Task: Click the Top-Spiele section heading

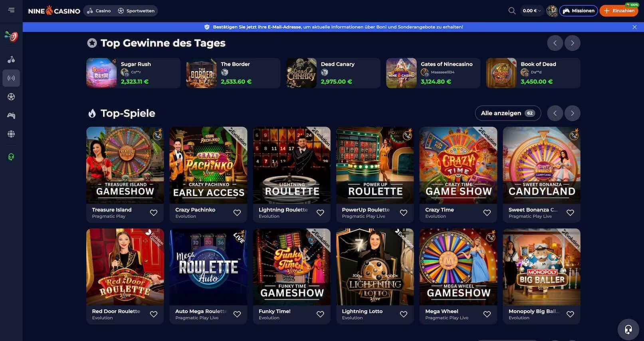Action: (128, 113)
